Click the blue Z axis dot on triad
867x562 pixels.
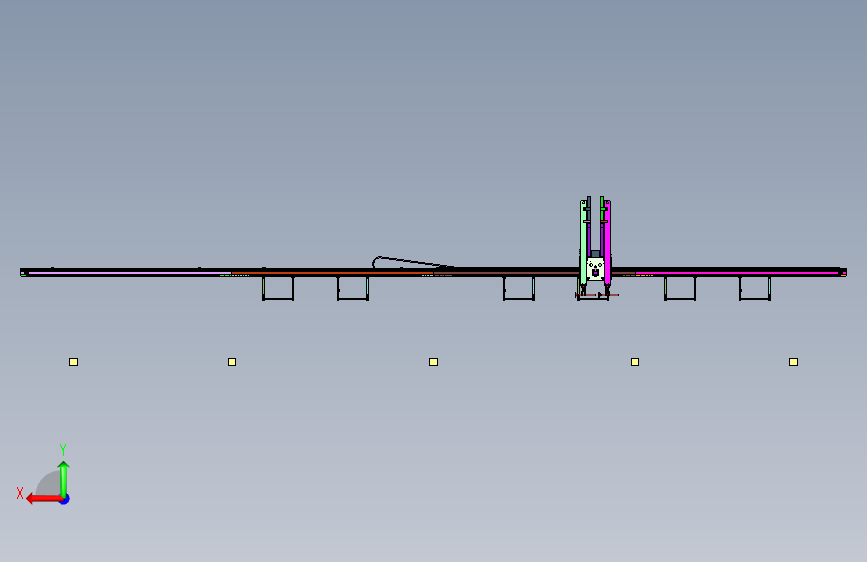[65, 499]
